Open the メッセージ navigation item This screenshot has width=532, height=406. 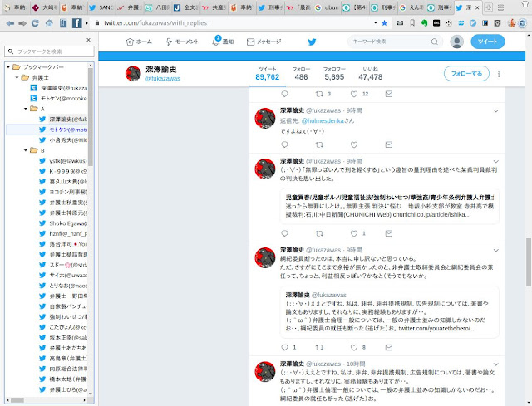pos(264,42)
